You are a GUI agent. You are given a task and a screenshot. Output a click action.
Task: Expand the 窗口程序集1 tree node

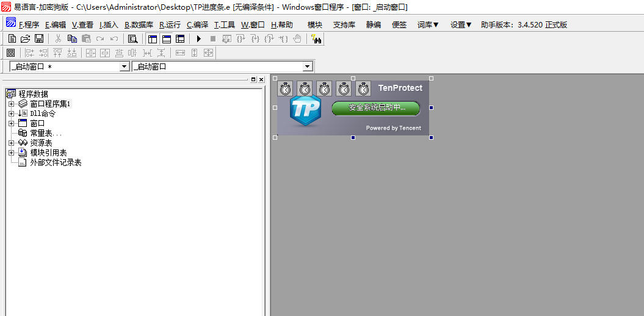[x=11, y=104]
